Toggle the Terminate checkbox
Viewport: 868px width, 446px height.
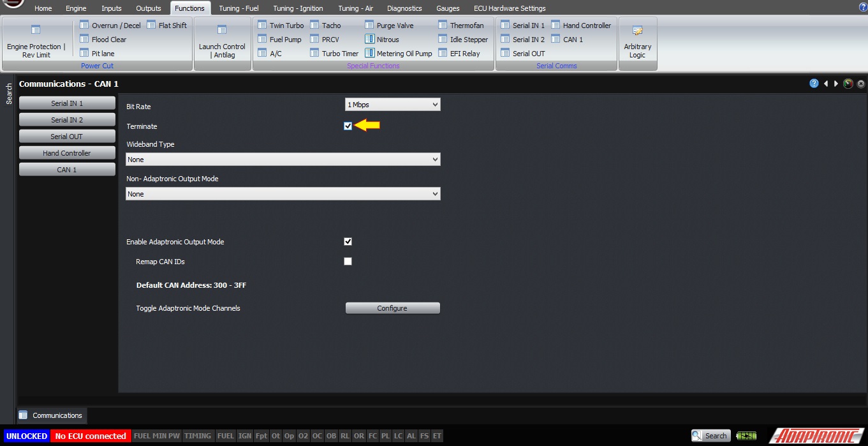click(348, 126)
